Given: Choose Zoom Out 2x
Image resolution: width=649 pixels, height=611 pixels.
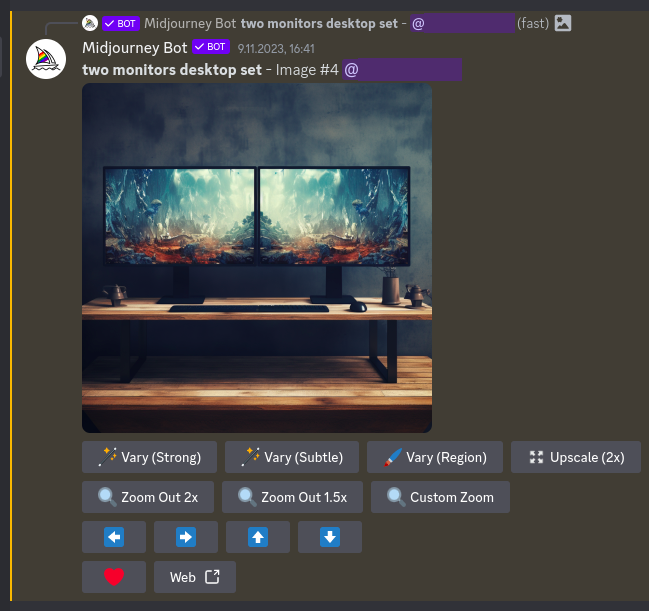Looking at the screenshot, I should [148, 497].
